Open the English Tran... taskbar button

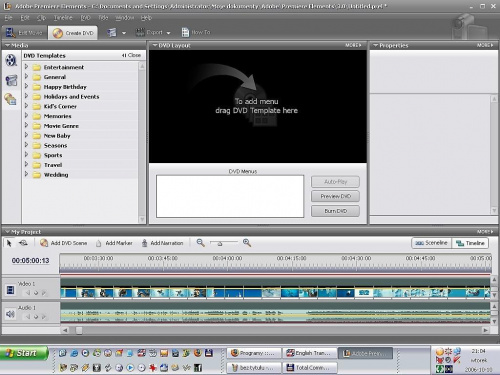point(310,353)
